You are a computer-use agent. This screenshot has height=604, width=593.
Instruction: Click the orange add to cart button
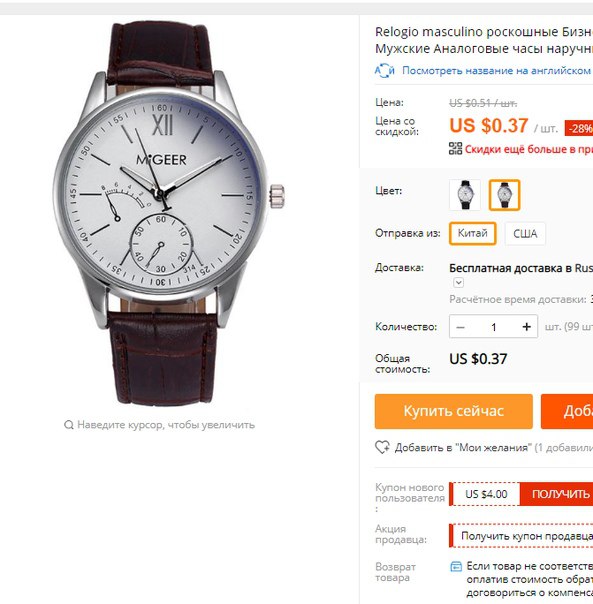click(567, 411)
